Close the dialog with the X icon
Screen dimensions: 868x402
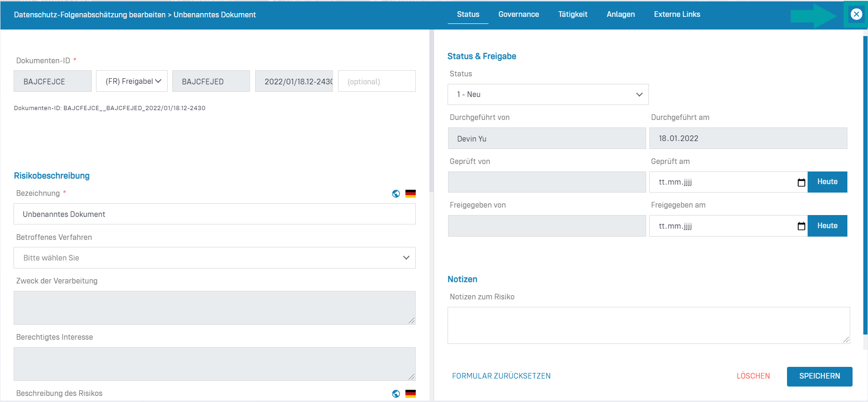point(856,14)
